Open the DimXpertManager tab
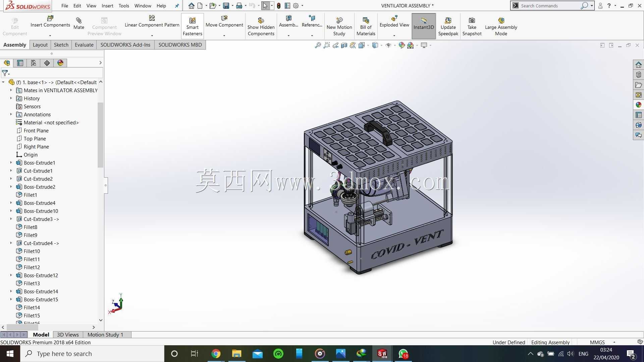This screenshot has width=644, height=362. pyautogui.click(x=47, y=63)
